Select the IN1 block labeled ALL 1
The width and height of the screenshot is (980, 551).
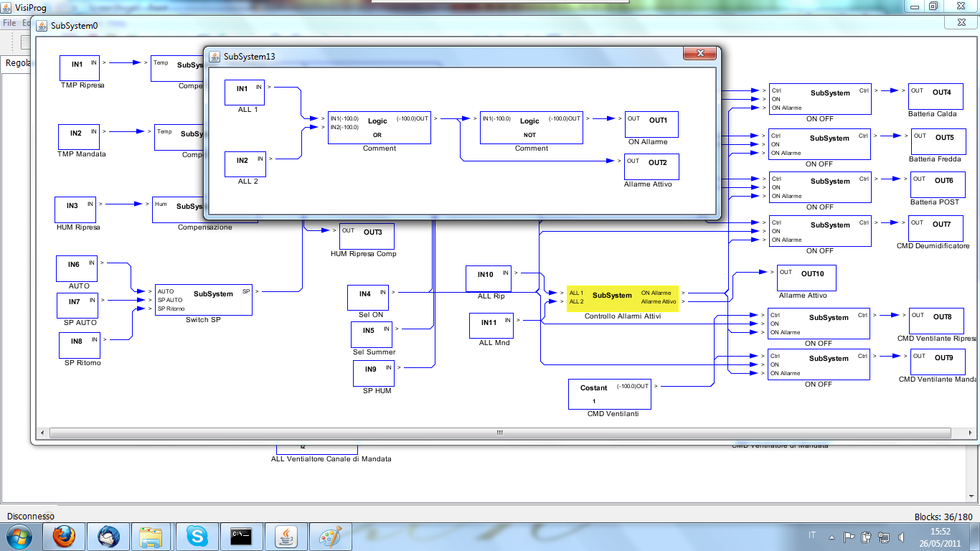245,93
